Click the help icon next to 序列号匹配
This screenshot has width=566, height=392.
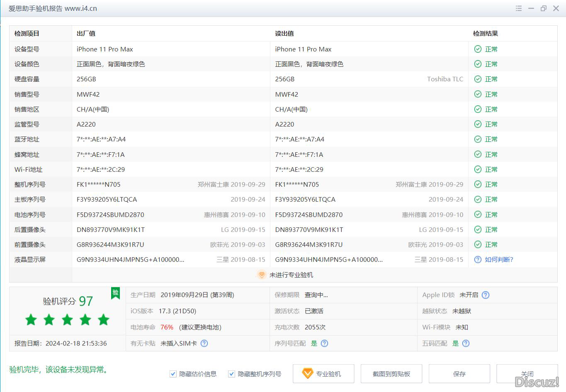pyautogui.click(x=324, y=343)
